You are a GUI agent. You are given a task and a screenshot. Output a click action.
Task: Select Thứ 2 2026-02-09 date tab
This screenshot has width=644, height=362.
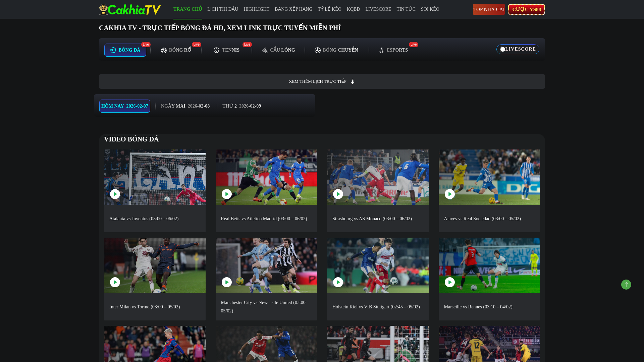point(241,106)
